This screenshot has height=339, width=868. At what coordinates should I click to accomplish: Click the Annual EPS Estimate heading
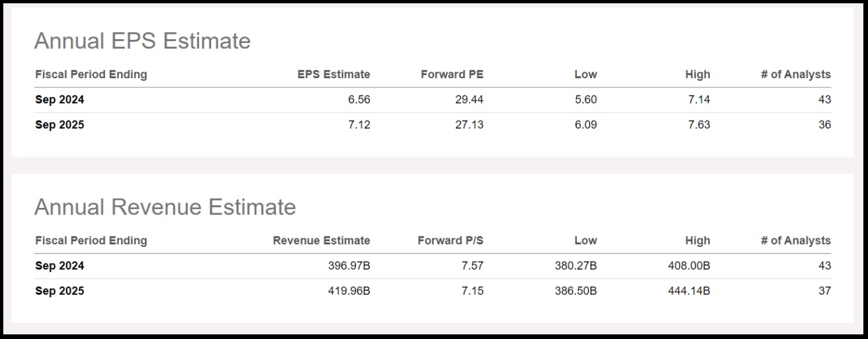(x=142, y=41)
